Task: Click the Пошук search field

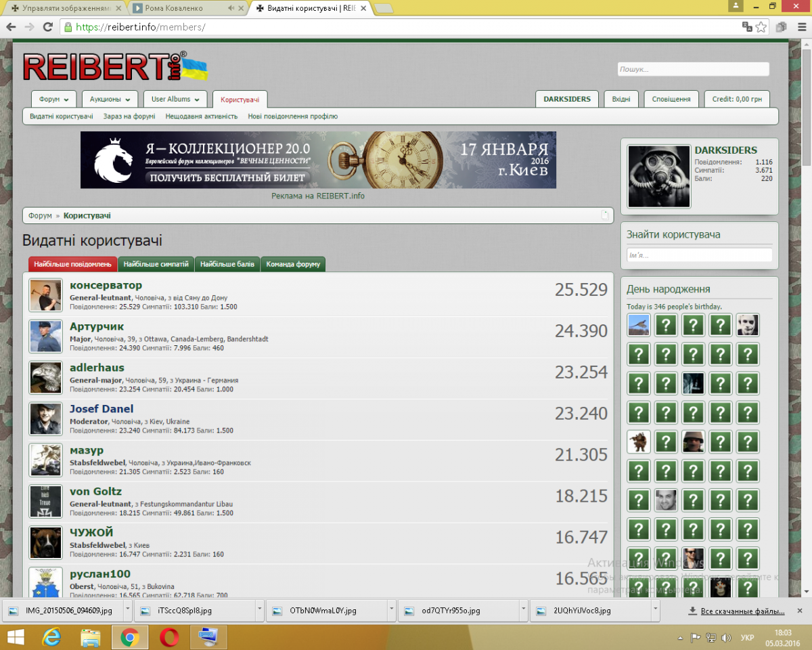Action: pos(694,69)
